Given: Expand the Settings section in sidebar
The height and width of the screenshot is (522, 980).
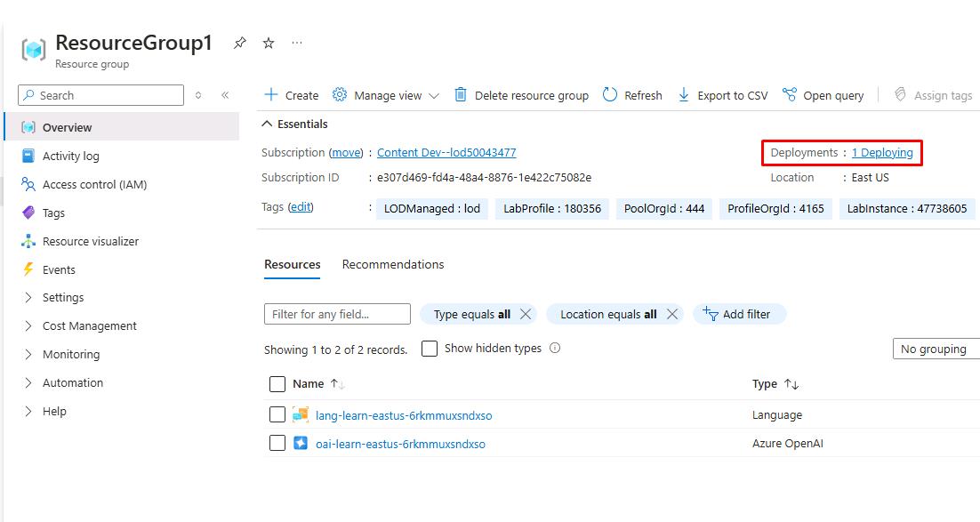Looking at the screenshot, I should point(28,298).
